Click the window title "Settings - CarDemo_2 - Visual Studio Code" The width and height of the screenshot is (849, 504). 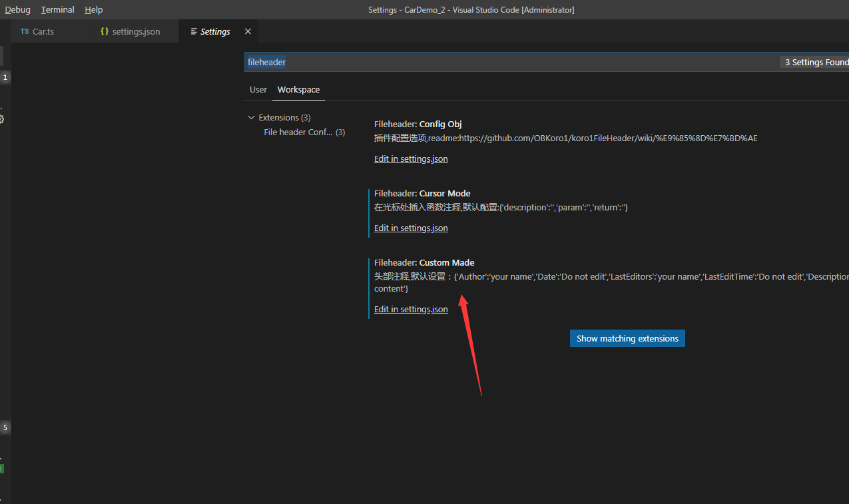471,10
